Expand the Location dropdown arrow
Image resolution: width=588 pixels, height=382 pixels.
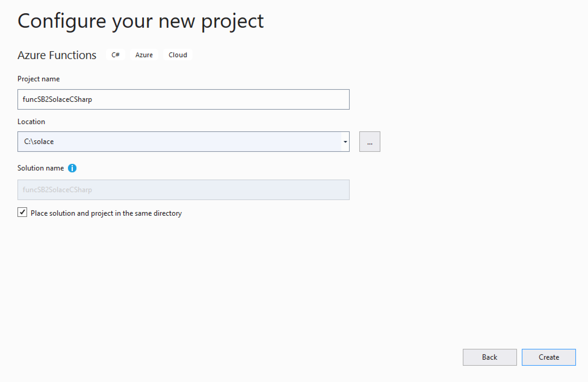pyautogui.click(x=345, y=142)
